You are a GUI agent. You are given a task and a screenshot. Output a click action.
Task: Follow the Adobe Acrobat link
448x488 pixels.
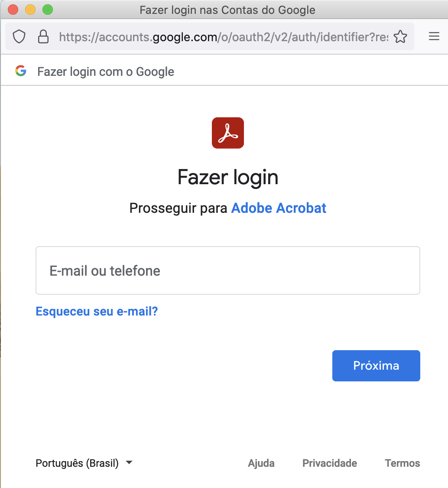click(279, 208)
